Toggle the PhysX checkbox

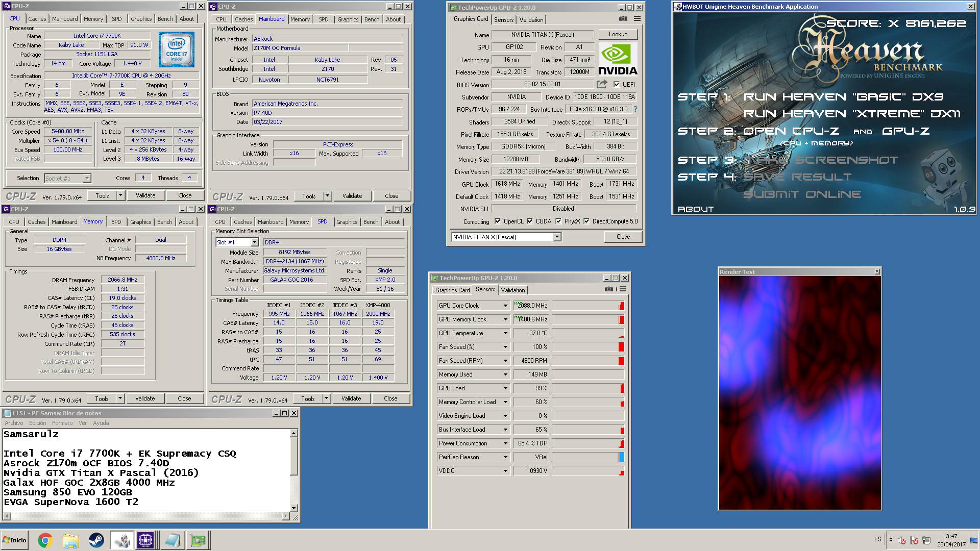558,221
